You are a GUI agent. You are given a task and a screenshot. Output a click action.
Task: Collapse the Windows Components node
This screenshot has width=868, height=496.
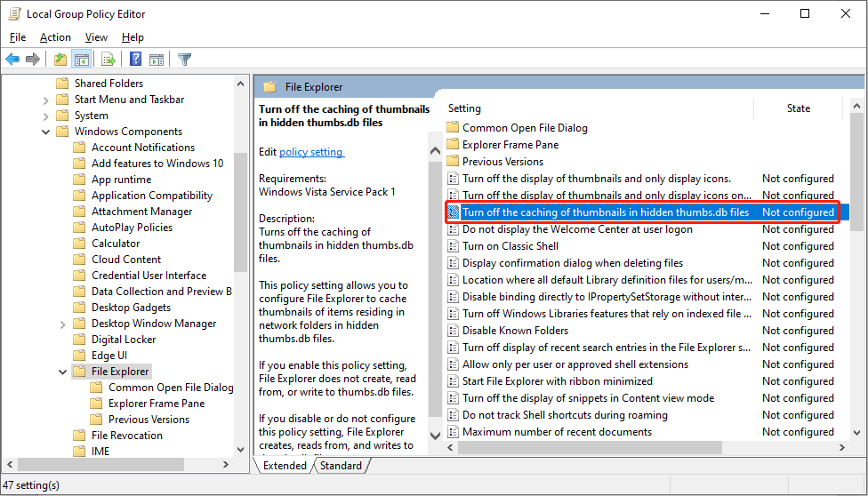tap(46, 132)
